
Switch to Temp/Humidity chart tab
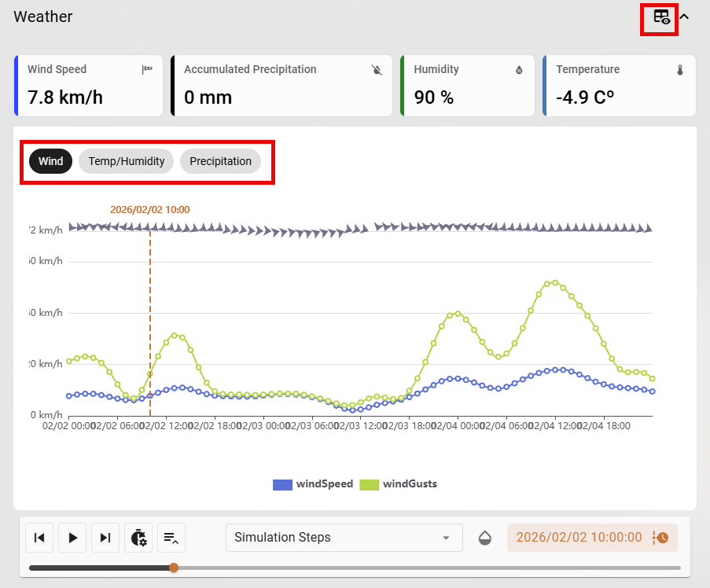pyautogui.click(x=126, y=161)
